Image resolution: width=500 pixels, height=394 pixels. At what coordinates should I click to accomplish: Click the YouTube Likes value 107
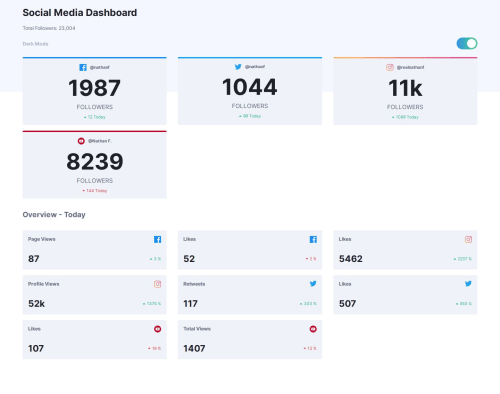click(36, 349)
